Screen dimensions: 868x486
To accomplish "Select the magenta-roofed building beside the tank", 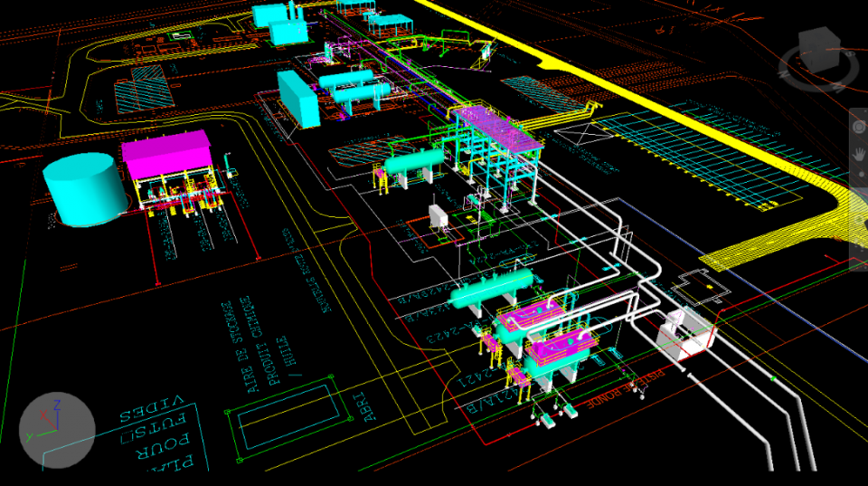I will [x=166, y=154].
